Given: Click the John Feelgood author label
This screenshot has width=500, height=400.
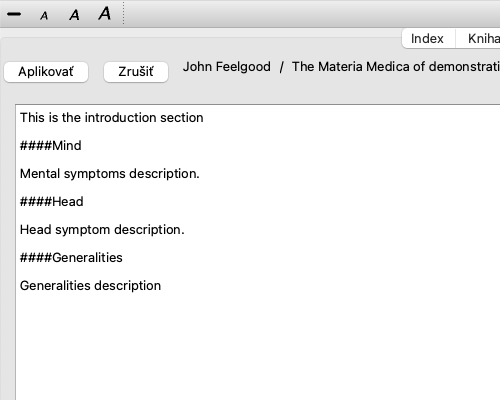Looking at the screenshot, I should [227, 67].
